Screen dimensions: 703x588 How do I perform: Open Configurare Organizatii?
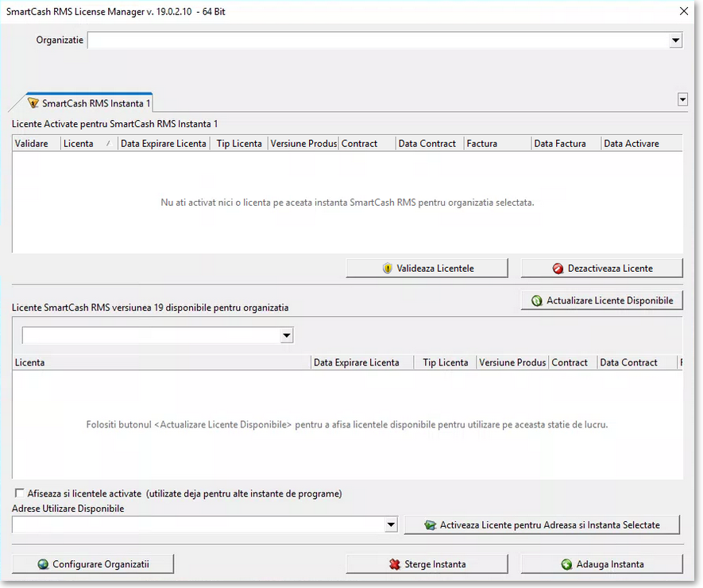tap(93, 564)
